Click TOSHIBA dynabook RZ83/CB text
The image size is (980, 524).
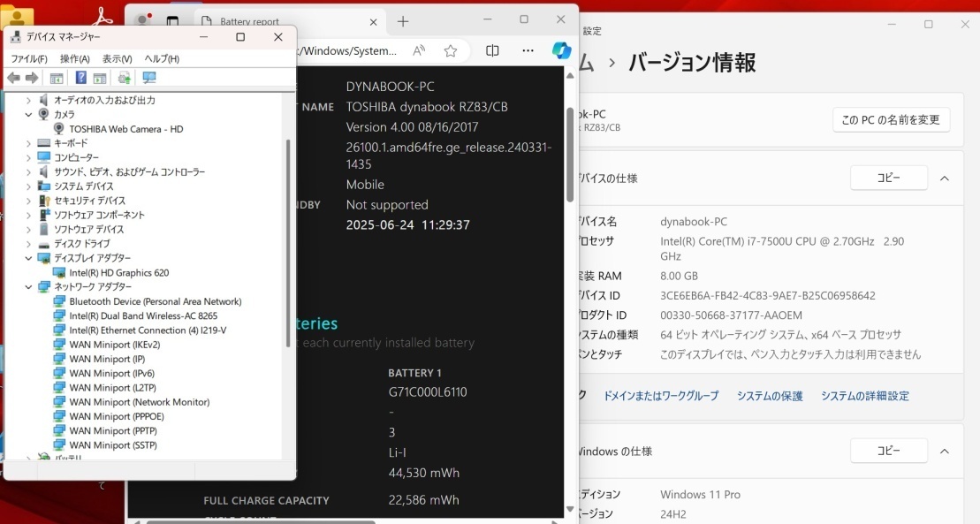point(427,107)
